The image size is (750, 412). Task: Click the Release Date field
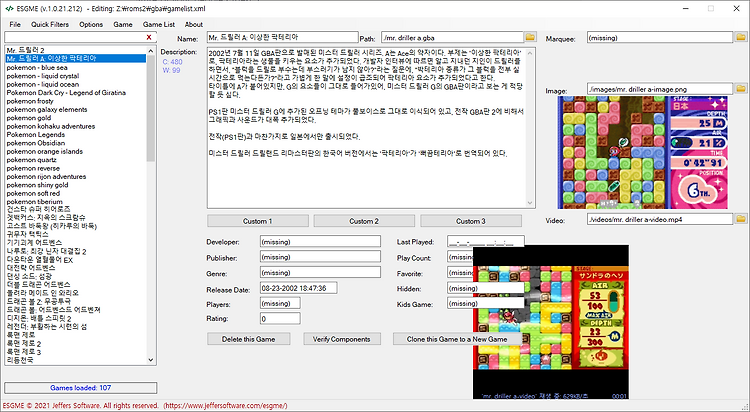298,288
